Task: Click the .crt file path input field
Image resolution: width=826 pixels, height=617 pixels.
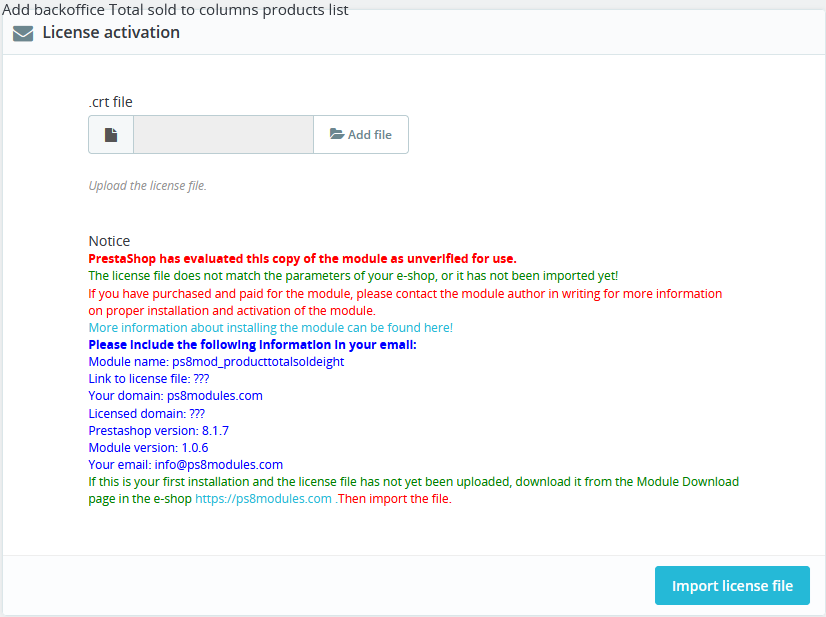Action: coord(223,134)
